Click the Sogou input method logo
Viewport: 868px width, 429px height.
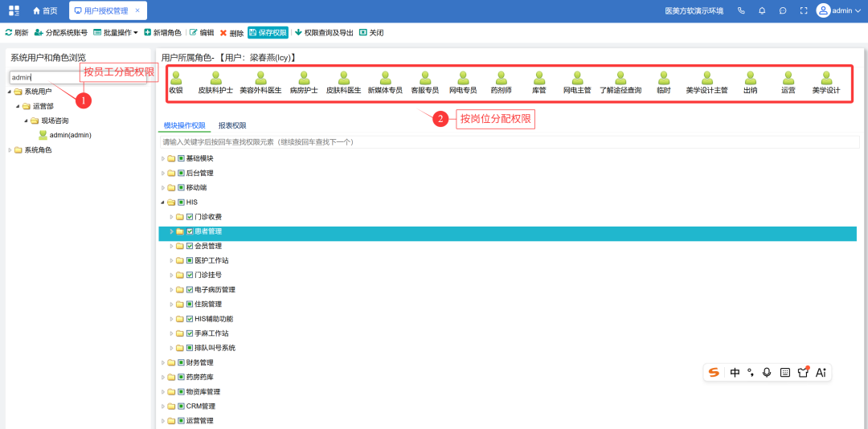click(x=714, y=373)
